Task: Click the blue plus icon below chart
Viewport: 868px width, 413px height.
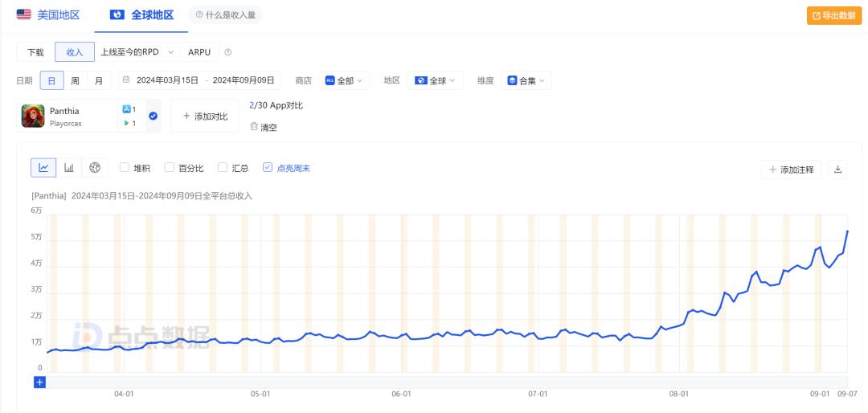Action: point(40,382)
